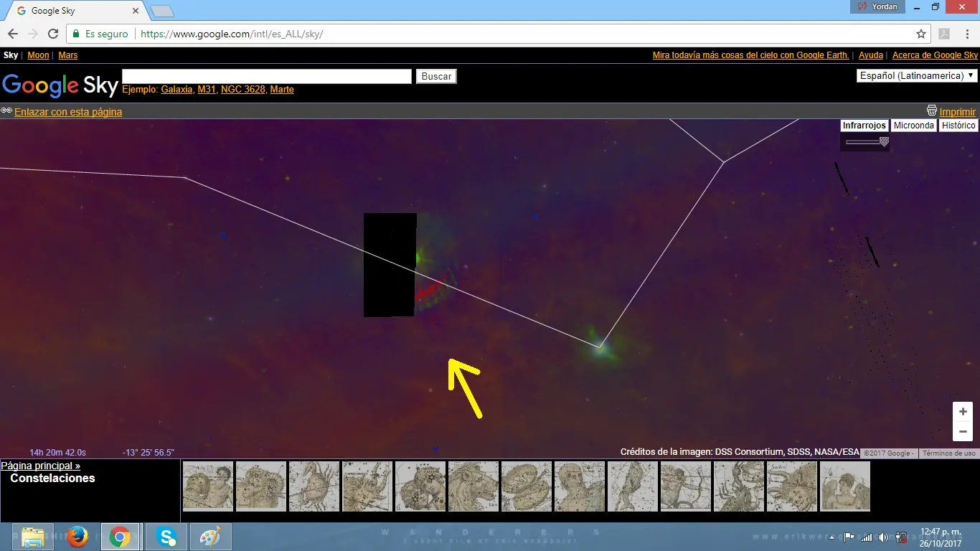This screenshot has width=980, height=551.
Task: Switch to Chrome in the taskbar
Action: click(x=120, y=537)
